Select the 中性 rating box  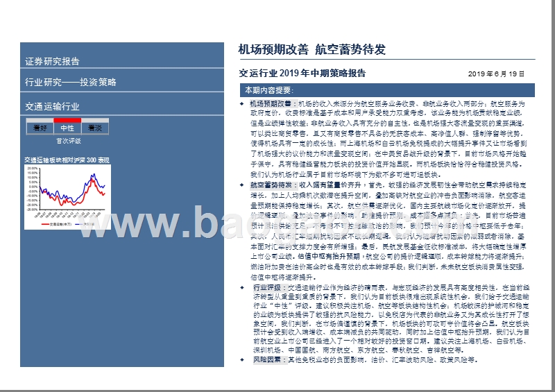point(67,128)
